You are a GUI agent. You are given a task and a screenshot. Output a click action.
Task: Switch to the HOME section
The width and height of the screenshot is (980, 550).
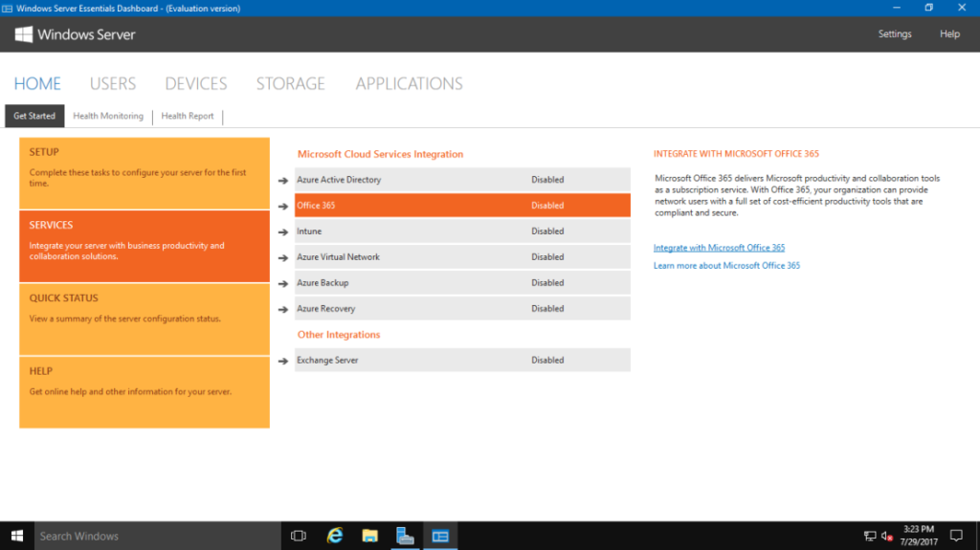pyautogui.click(x=37, y=84)
